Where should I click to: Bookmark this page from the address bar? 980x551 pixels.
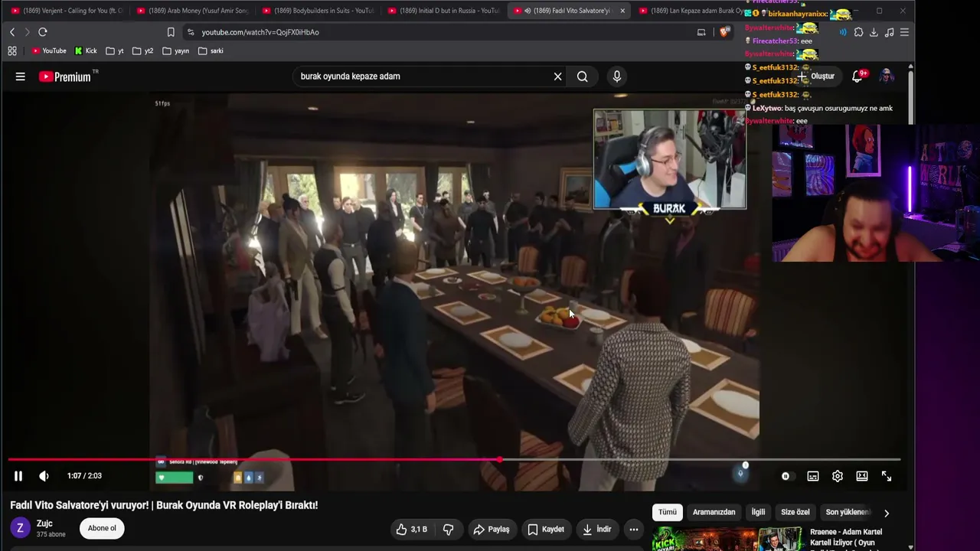point(171,32)
